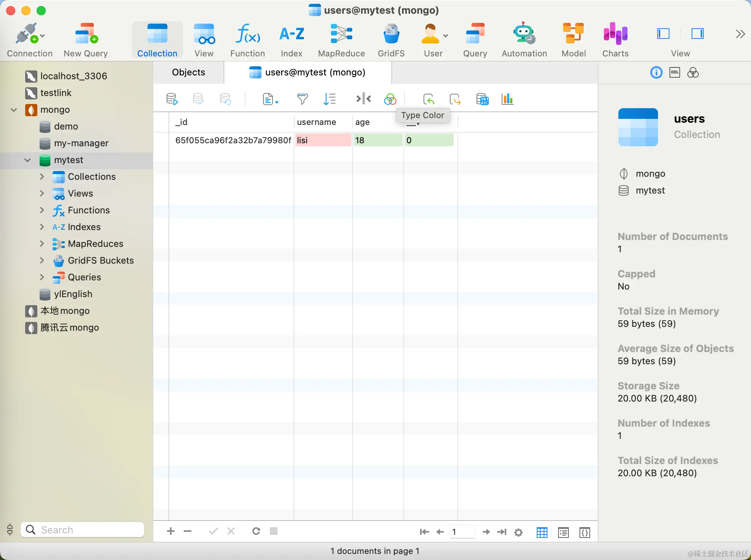751x560 pixels.
Task: Switch to the Objects tab
Action: point(188,72)
